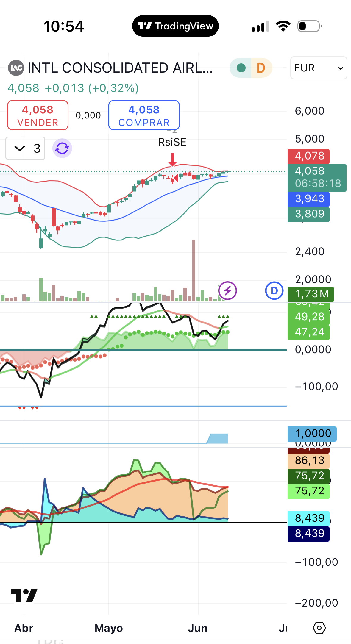Tap the orange D data badge

click(x=261, y=68)
